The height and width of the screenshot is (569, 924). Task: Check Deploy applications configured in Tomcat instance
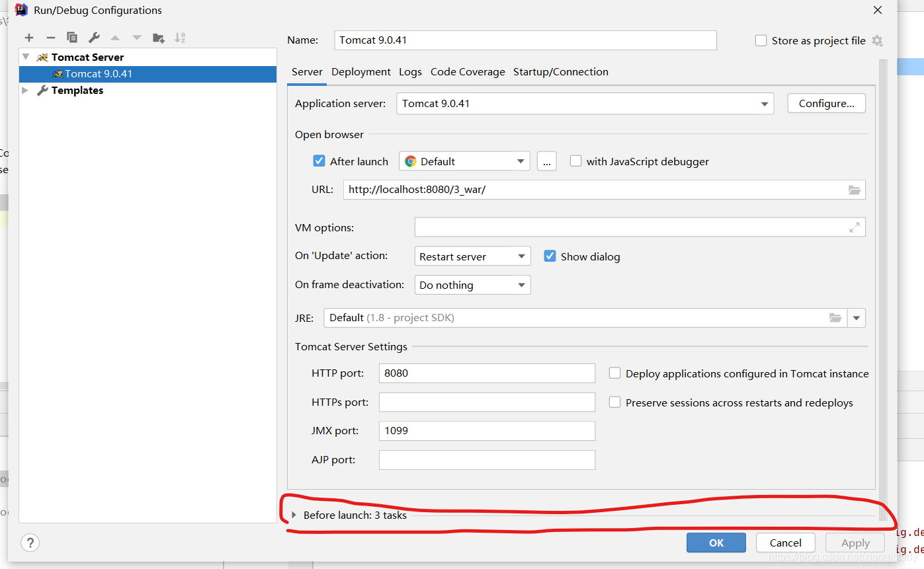(x=614, y=373)
